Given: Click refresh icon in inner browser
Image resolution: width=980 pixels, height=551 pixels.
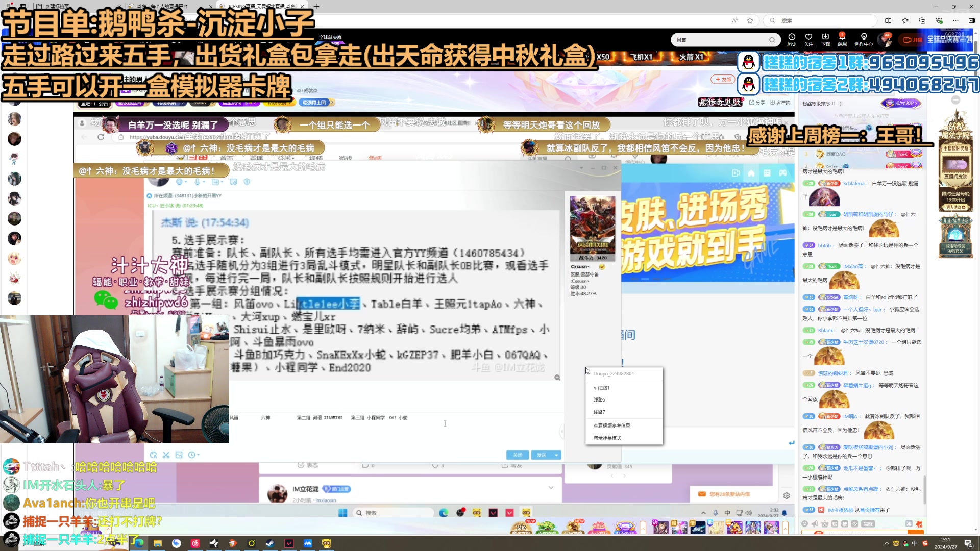Looking at the screenshot, I should [101, 137].
